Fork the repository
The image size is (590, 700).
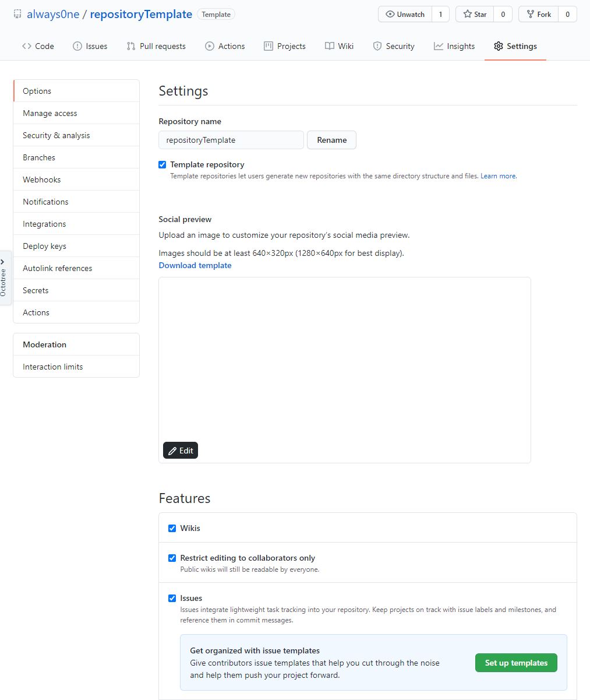click(538, 15)
